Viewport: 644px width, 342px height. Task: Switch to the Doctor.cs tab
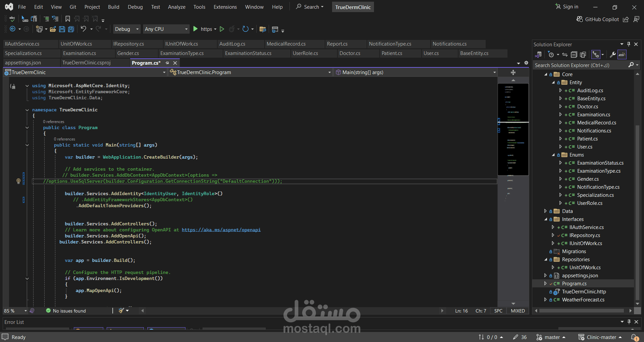pos(350,53)
